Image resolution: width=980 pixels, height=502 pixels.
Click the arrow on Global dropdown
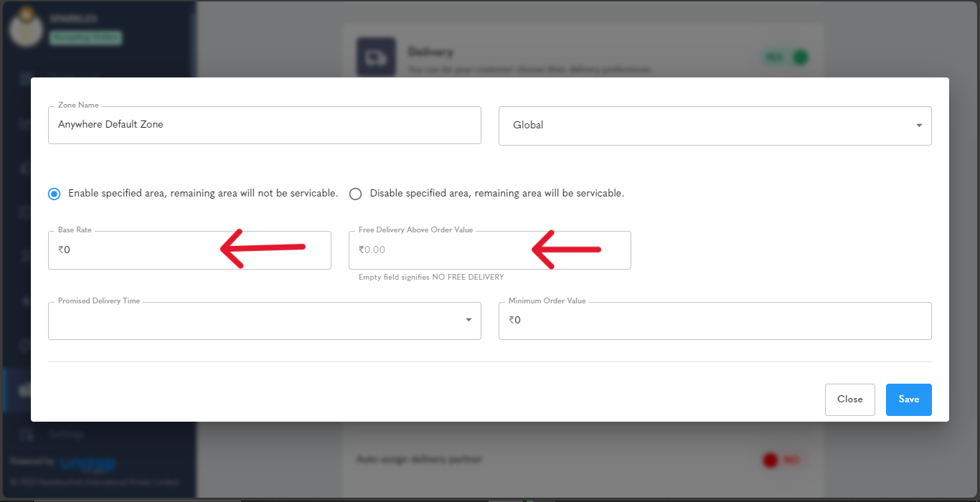coord(919,126)
